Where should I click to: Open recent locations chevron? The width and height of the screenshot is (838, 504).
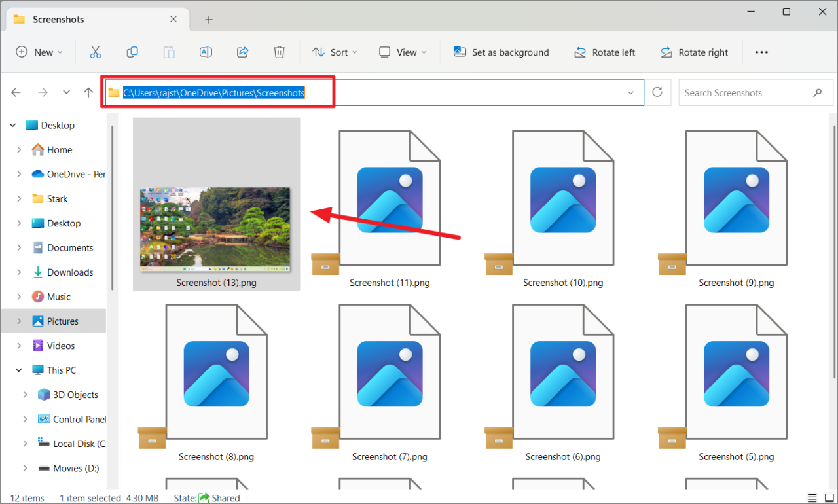point(66,93)
